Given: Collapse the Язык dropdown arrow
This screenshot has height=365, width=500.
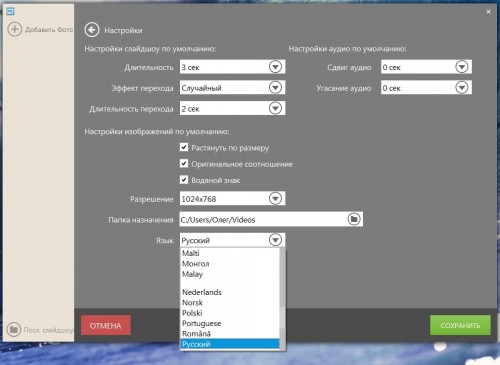Looking at the screenshot, I should click(275, 240).
